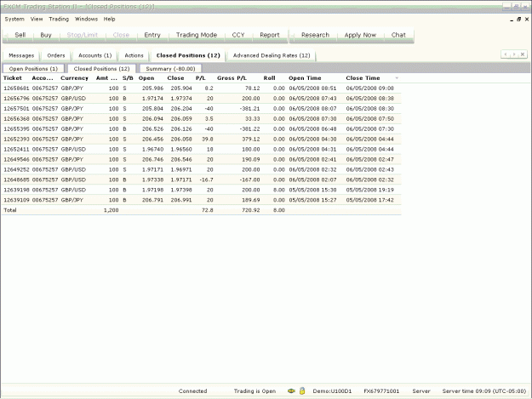Image resolution: width=532 pixels, height=399 pixels.
Task: Sort by the Currency column header
Action: tap(74, 78)
